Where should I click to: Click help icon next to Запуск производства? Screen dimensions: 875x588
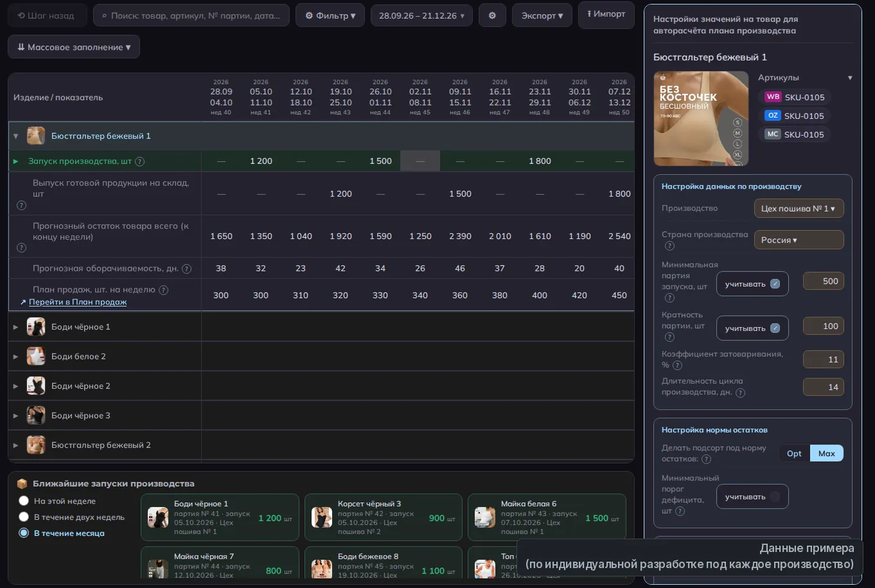click(139, 161)
